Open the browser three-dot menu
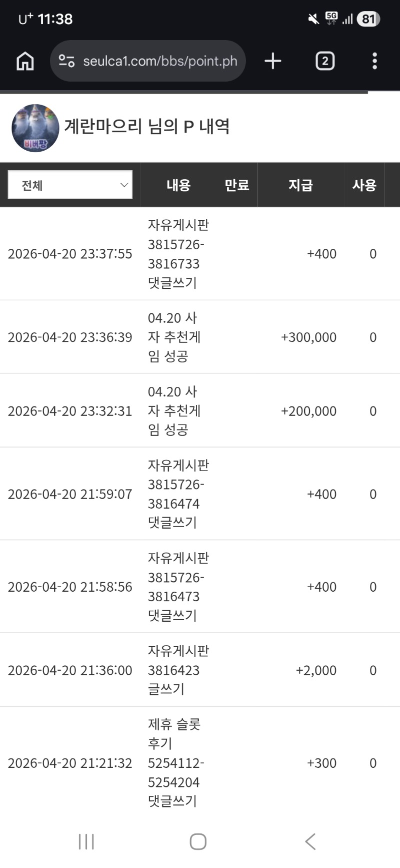 [374, 61]
